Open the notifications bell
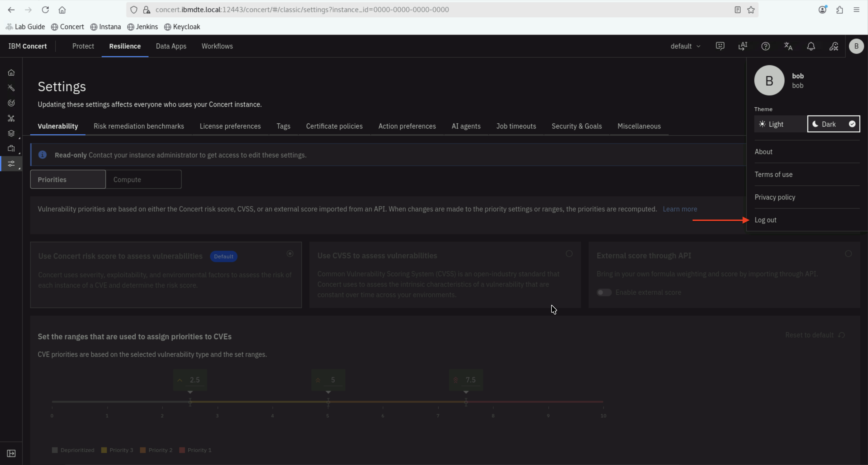The width and height of the screenshot is (868, 465). (811, 46)
